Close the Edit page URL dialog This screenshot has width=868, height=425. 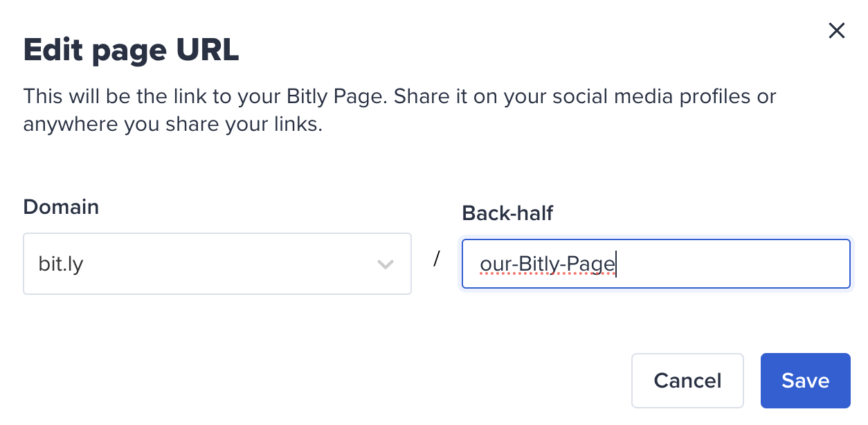click(x=837, y=30)
